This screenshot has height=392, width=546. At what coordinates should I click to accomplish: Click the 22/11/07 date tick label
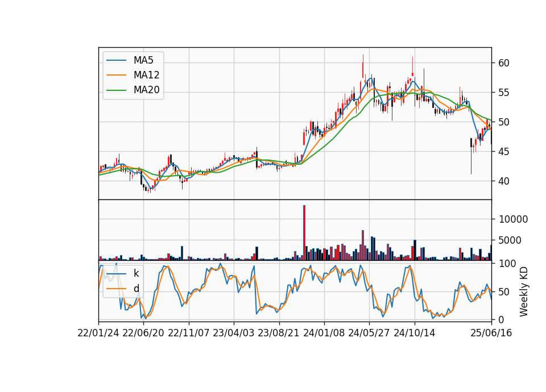tap(189, 333)
